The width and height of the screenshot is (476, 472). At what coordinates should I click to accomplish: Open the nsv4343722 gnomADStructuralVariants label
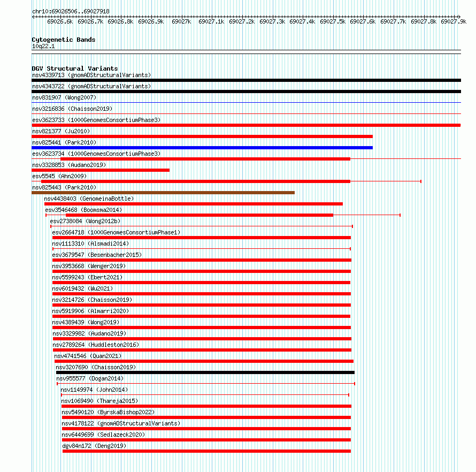91,86
